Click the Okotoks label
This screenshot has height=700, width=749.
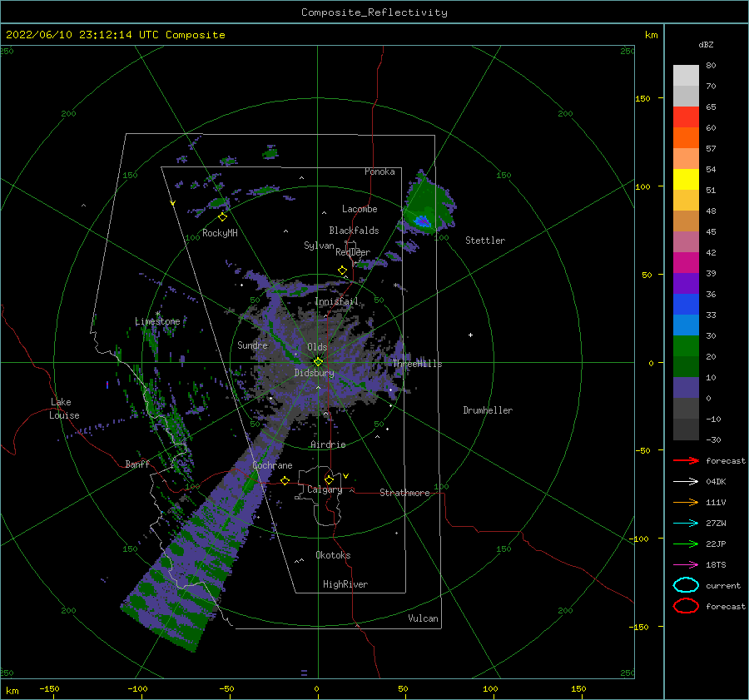pos(333,555)
